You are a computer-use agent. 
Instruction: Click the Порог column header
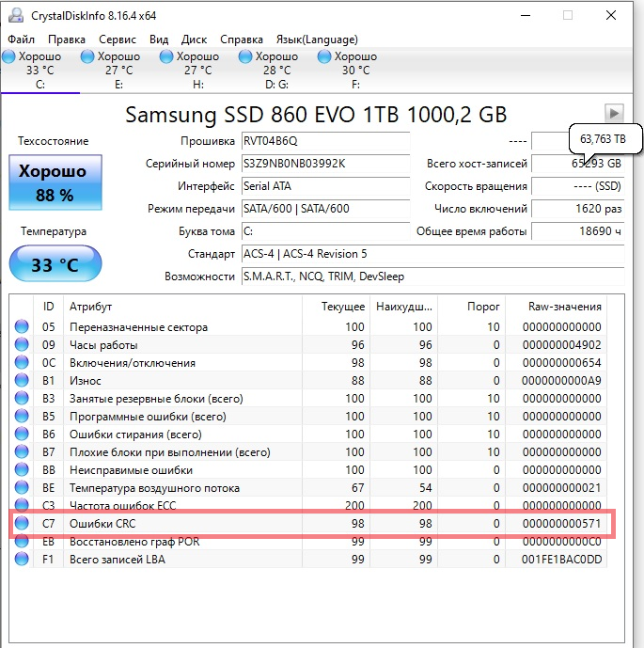coord(471,307)
